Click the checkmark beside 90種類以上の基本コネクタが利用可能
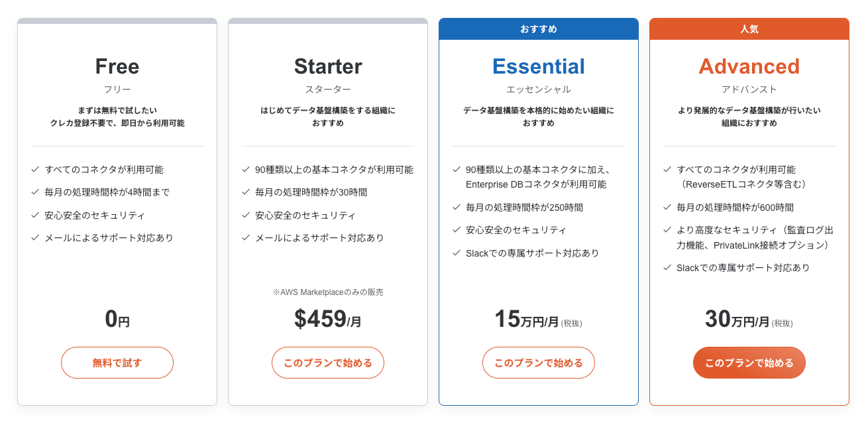The width and height of the screenshot is (868, 421). (246, 169)
